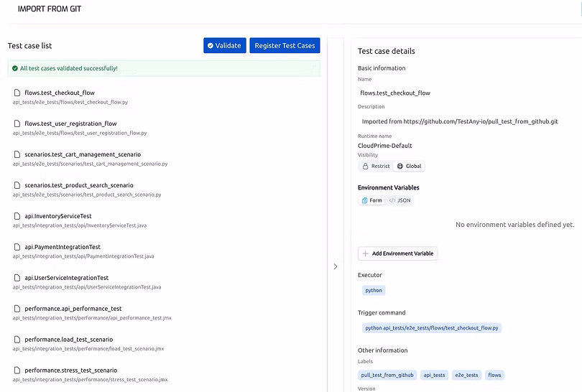Image resolution: width=582 pixels, height=392 pixels.
Task: Click the file icon beside api.InventoryServiceTest
Action: (17, 216)
